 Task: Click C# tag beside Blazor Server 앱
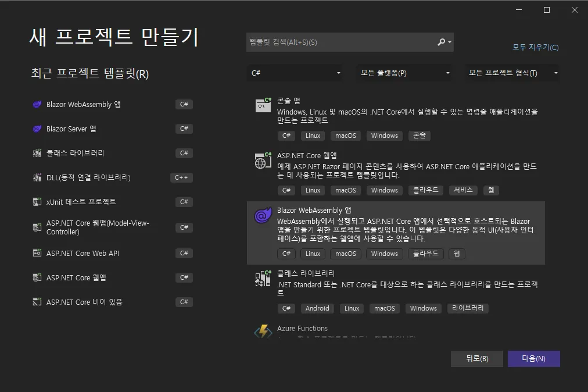point(184,129)
